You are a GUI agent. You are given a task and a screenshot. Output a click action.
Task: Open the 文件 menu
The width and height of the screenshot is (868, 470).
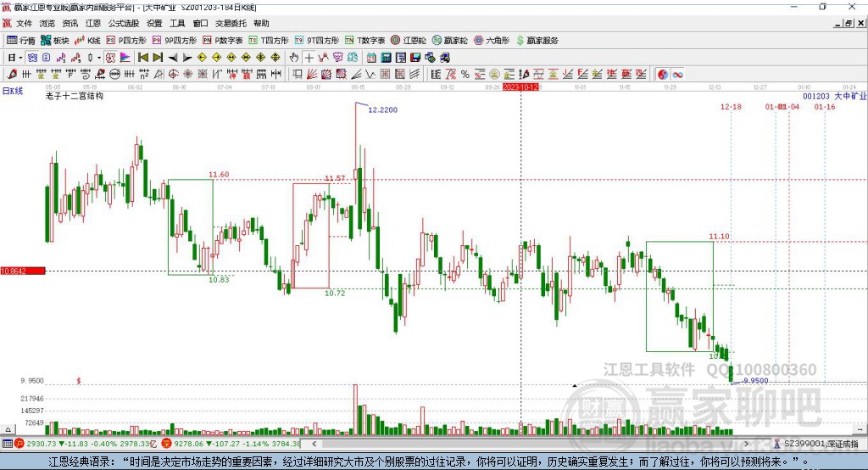coord(25,23)
